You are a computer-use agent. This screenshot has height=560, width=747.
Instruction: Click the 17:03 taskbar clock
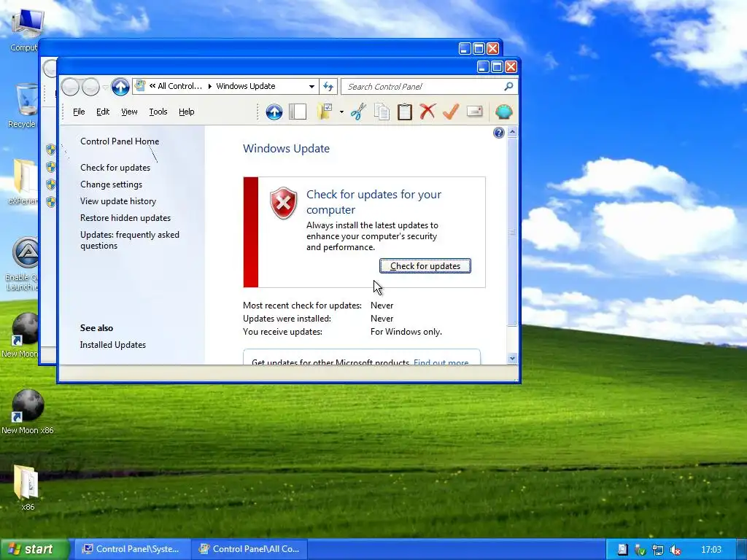pyautogui.click(x=711, y=550)
